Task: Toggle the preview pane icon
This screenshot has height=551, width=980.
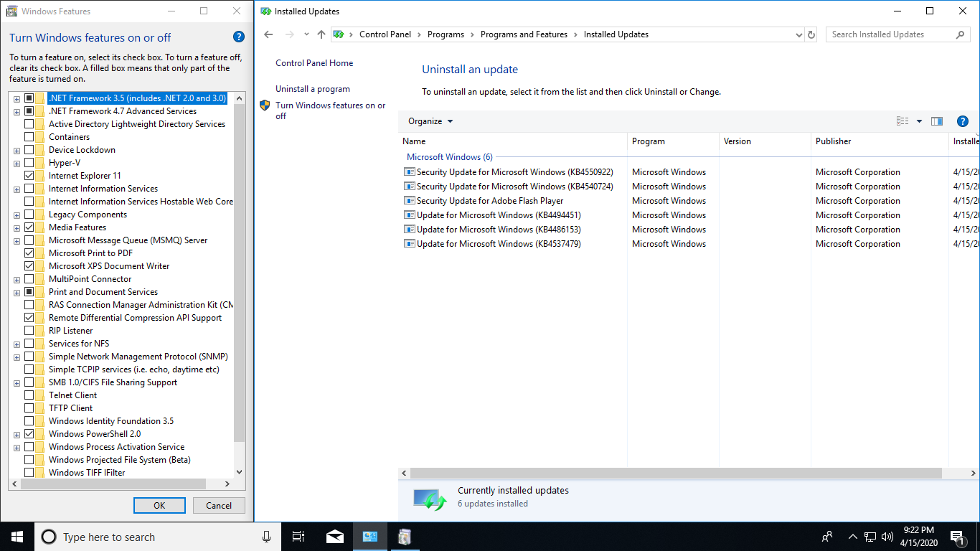Action: click(937, 121)
